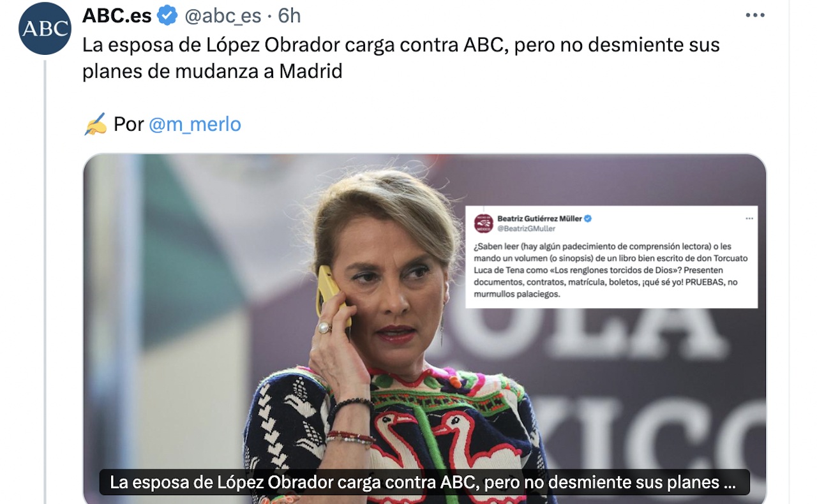Click the headline caption overlay at image bottom
Viewport: 817px width, 504px height.
click(x=424, y=482)
